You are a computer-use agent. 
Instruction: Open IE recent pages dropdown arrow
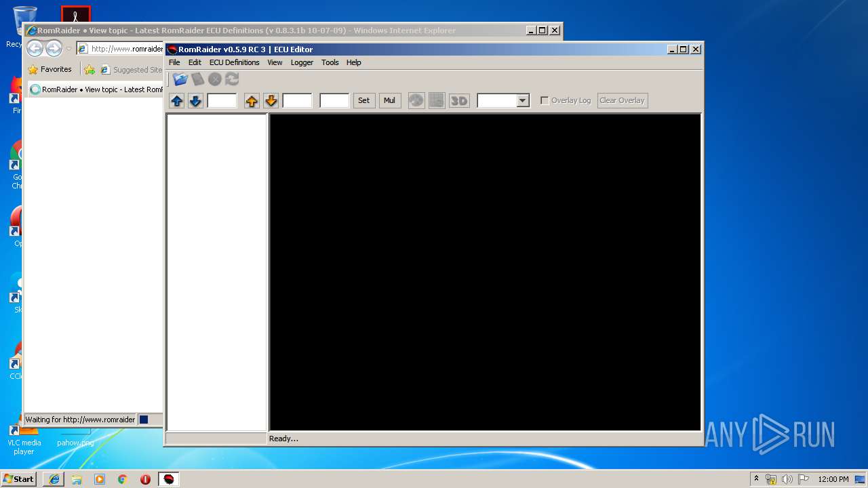68,49
